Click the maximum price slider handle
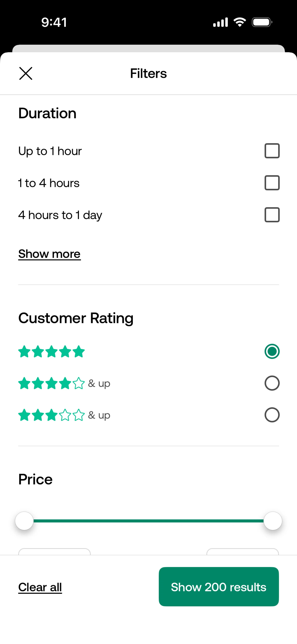The height and width of the screenshot is (644, 297). tap(273, 521)
